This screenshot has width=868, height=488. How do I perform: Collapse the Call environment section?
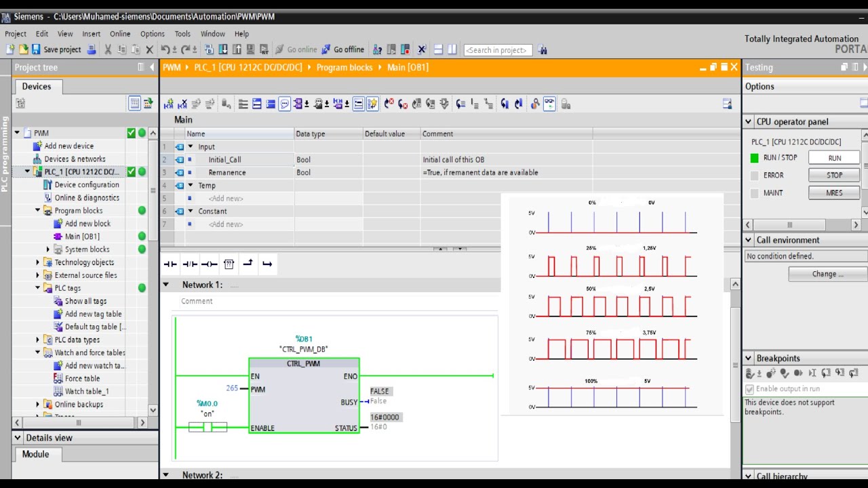pos(749,240)
